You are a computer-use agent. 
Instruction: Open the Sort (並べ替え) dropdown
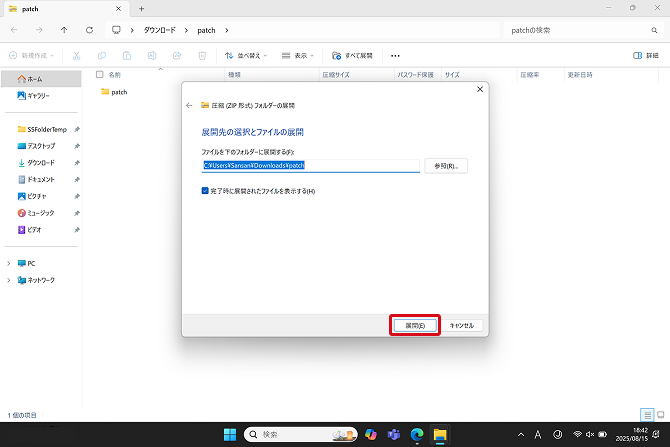coord(246,56)
